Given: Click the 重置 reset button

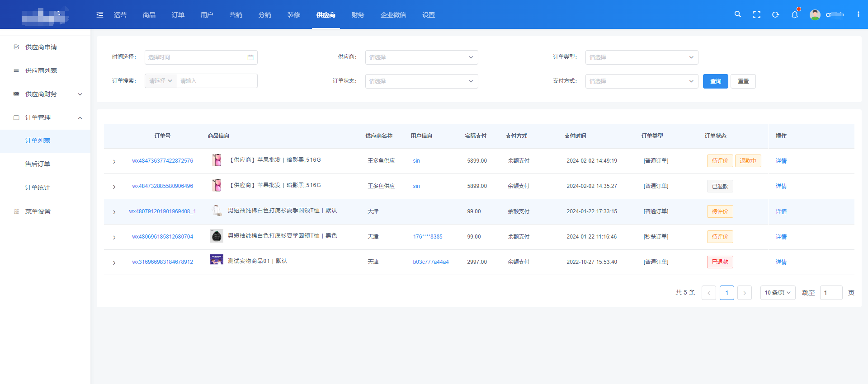Looking at the screenshot, I should 743,81.
